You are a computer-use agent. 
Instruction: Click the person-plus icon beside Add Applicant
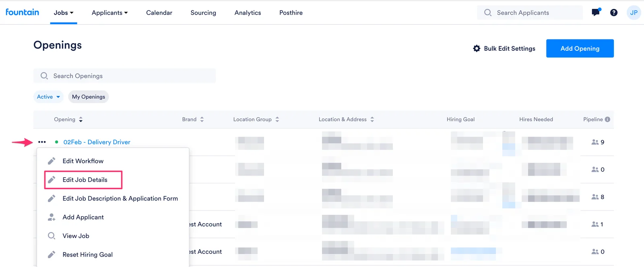52,217
